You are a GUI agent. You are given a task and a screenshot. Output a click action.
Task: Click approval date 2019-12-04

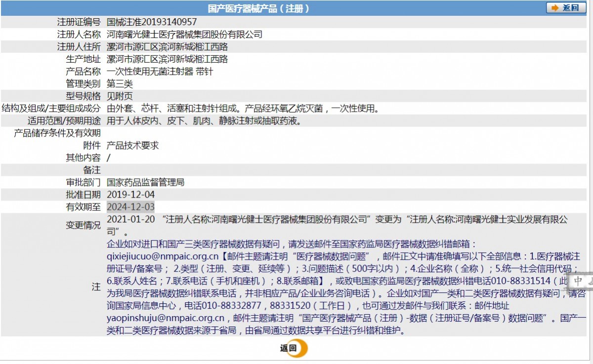click(130, 195)
